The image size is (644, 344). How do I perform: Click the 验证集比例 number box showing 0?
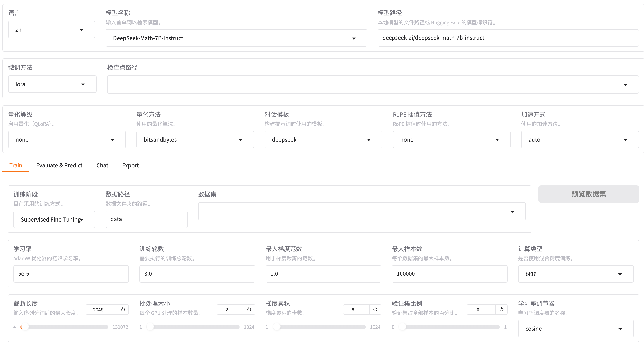pyautogui.click(x=481, y=310)
